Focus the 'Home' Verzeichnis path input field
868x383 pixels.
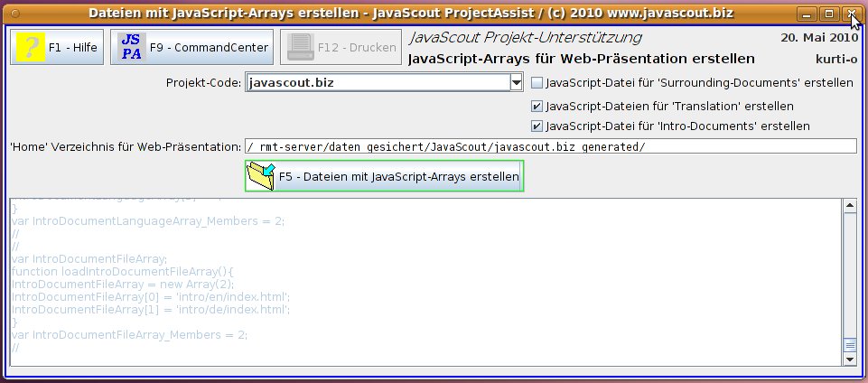click(x=549, y=146)
